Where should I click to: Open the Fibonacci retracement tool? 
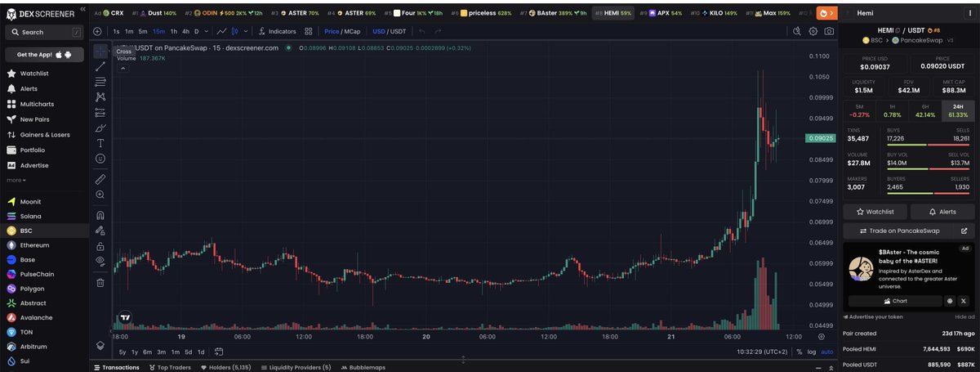point(100,82)
